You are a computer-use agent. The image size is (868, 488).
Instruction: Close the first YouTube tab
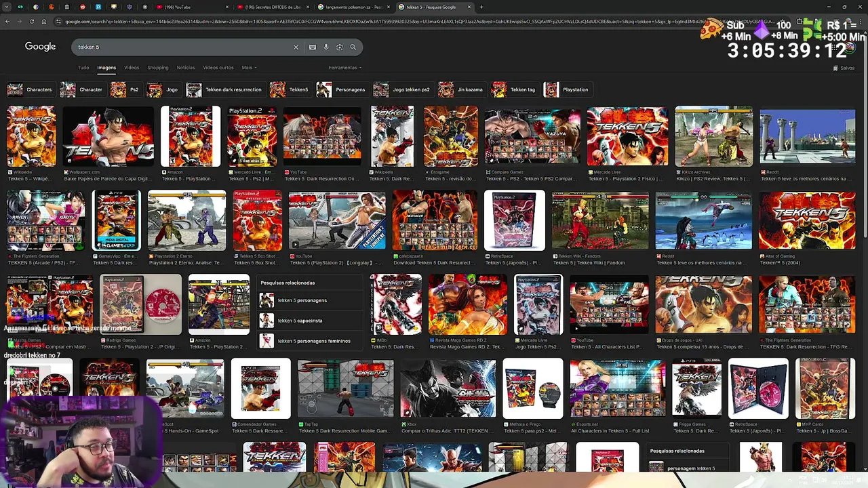[226, 7]
